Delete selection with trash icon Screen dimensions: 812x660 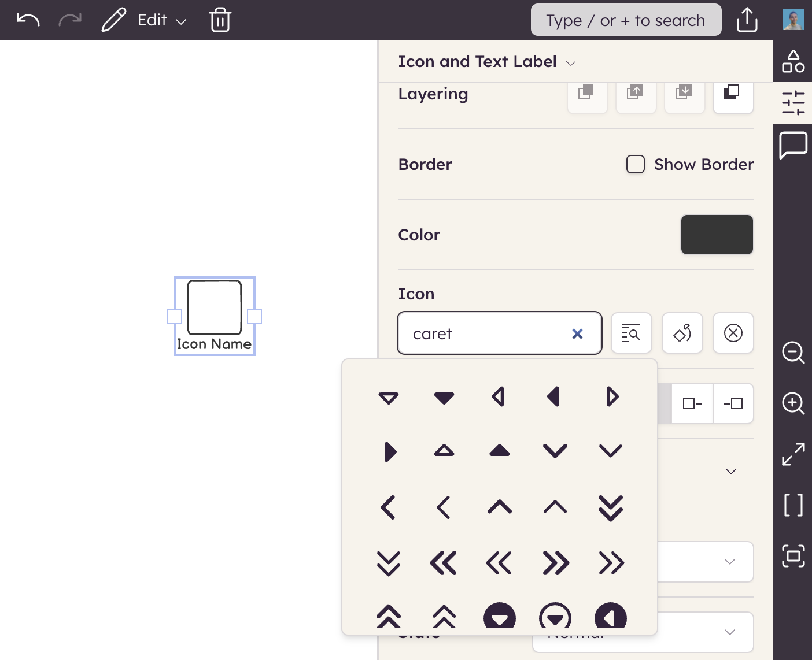coord(220,20)
